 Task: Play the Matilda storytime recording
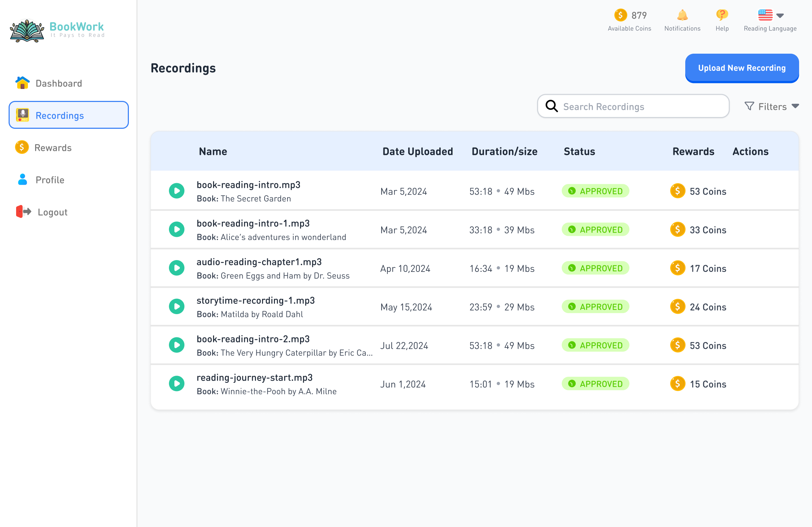click(177, 307)
